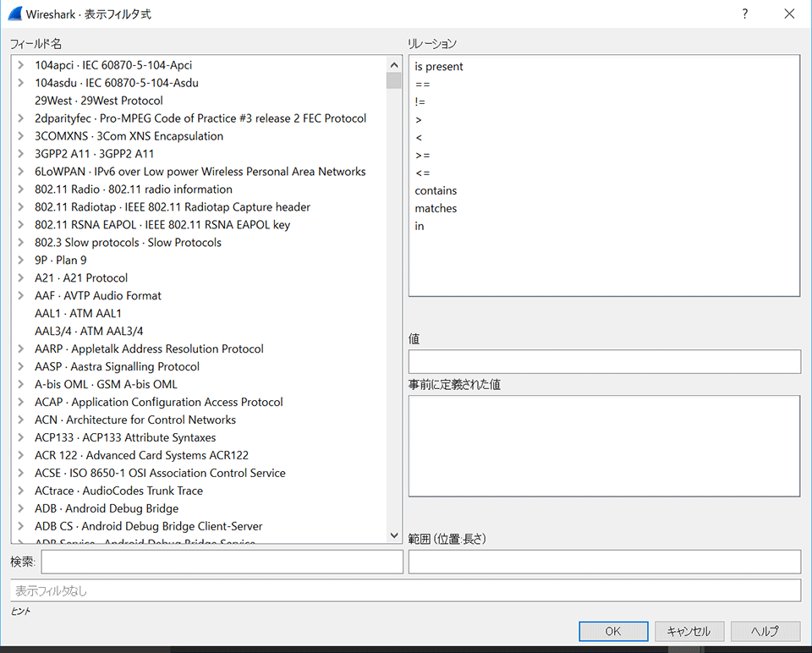Expand AAF AVTP Audio Format node
Viewport: 812px width, 653px height.
coord(20,296)
